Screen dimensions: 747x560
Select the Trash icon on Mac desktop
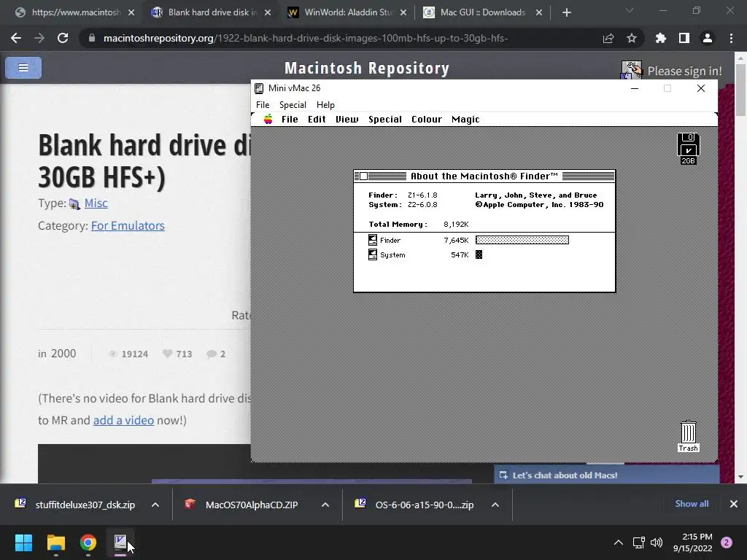(688, 437)
